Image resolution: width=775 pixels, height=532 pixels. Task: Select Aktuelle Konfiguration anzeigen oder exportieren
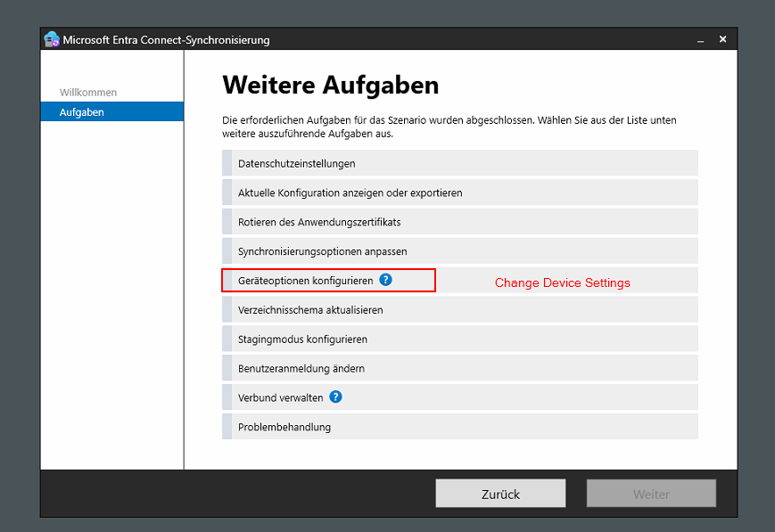459,192
